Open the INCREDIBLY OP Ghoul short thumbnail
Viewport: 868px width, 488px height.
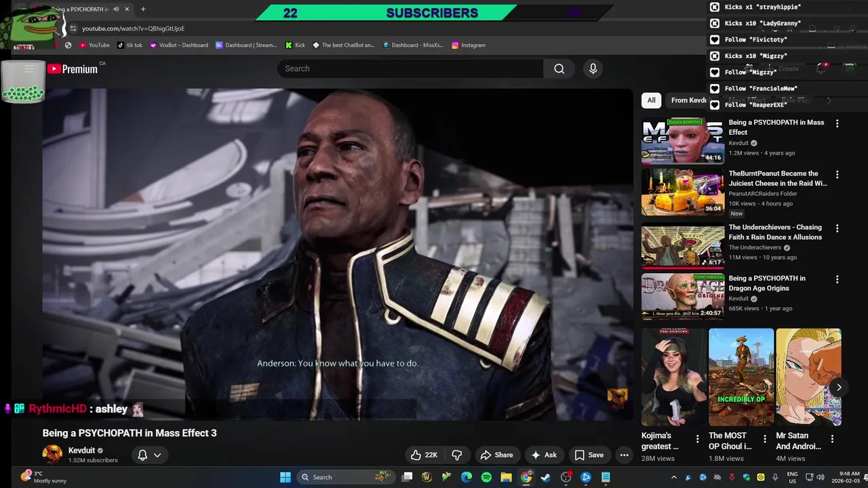click(741, 378)
